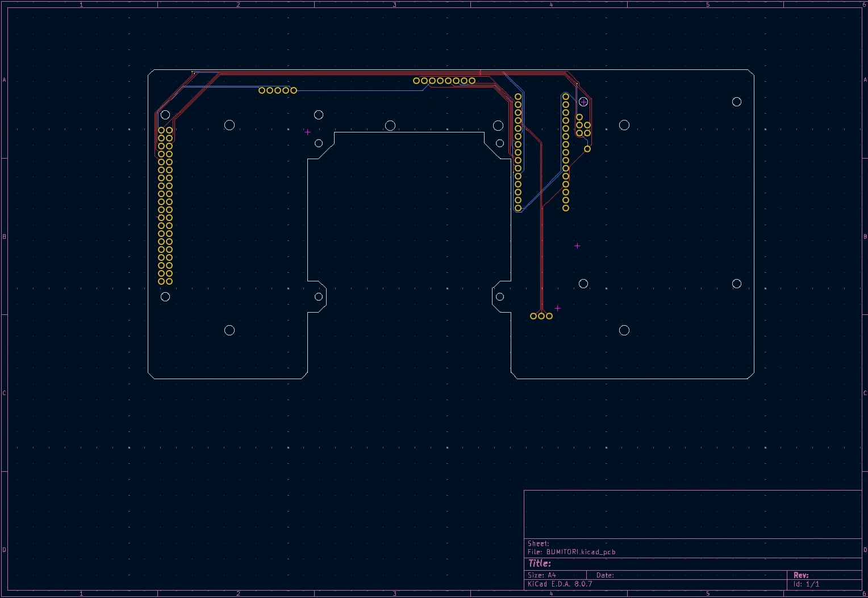This screenshot has height=598, width=868.
Task: Click the Date: label in title block
Action: click(x=605, y=575)
